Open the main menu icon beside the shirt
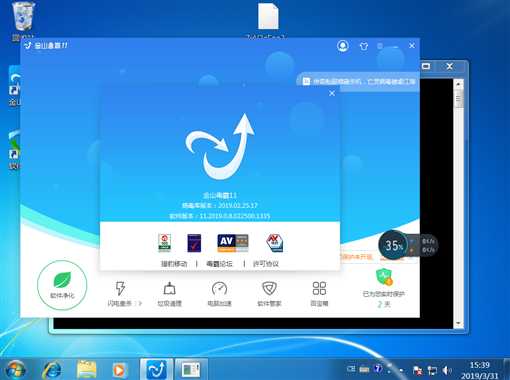The image size is (510, 380). [380, 46]
